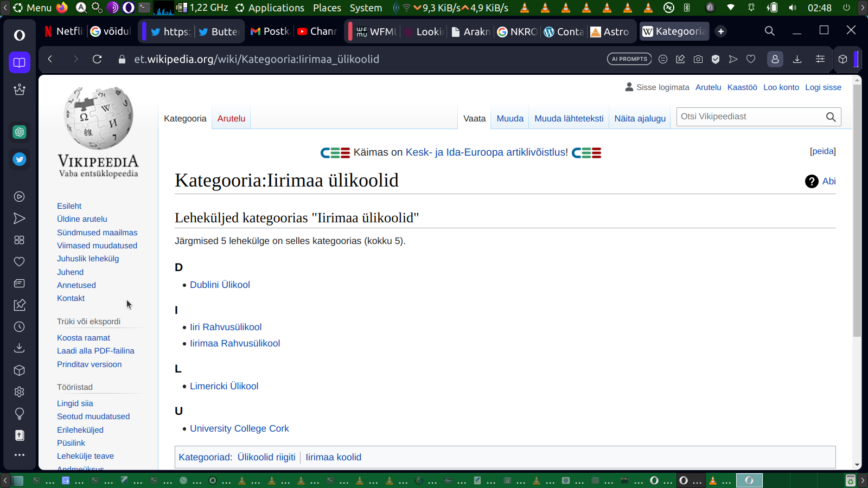Open the Opera main menu logo
This screenshot has height=488, width=868.
20,35
